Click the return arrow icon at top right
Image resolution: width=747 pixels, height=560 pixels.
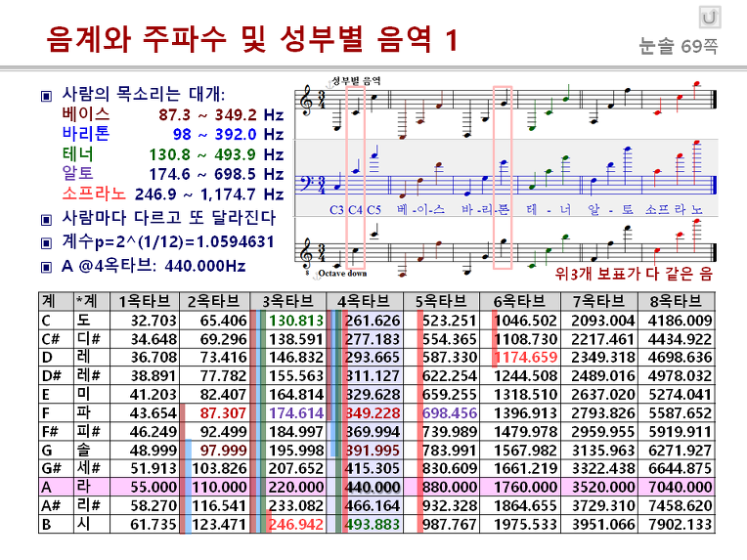tap(710, 18)
